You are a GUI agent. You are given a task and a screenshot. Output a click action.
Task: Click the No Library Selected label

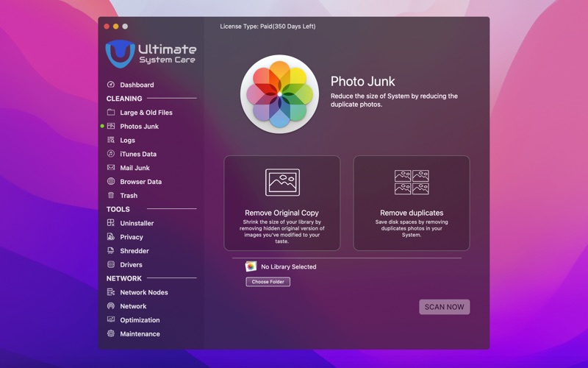[288, 266]
